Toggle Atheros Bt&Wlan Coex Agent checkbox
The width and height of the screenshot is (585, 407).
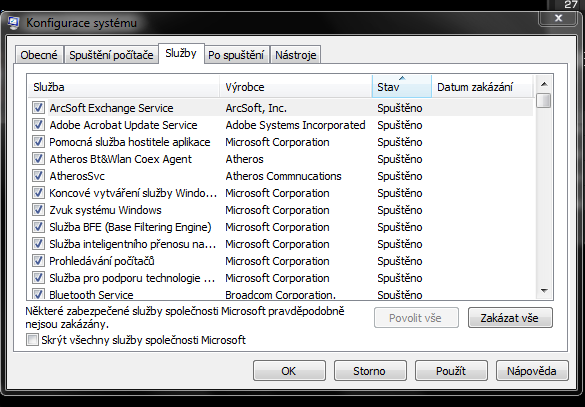tap(38, 159)
